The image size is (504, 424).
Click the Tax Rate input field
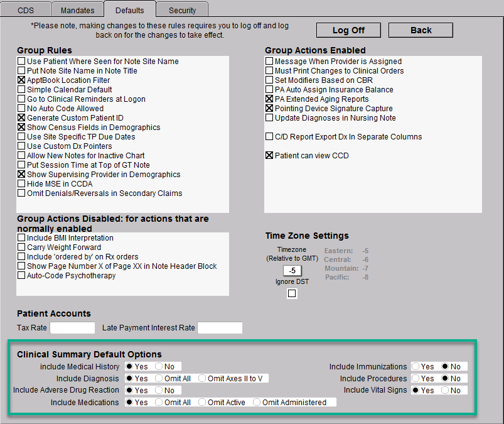[72, 327]
